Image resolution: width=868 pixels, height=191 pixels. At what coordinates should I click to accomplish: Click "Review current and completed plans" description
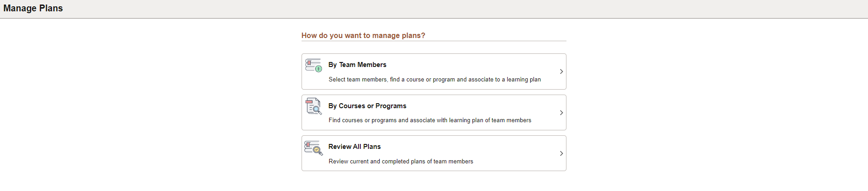(401, 162)
